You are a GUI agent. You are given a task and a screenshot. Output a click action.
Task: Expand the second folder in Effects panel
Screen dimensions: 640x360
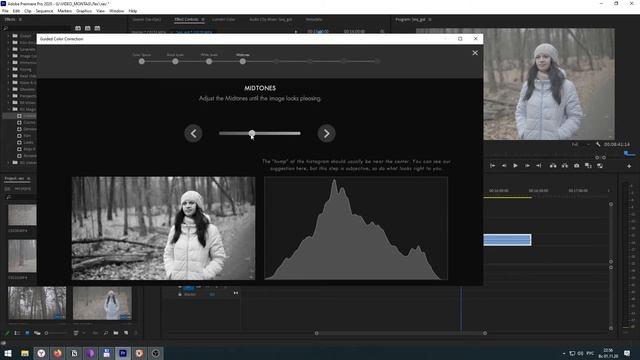[x=9, y=42]
